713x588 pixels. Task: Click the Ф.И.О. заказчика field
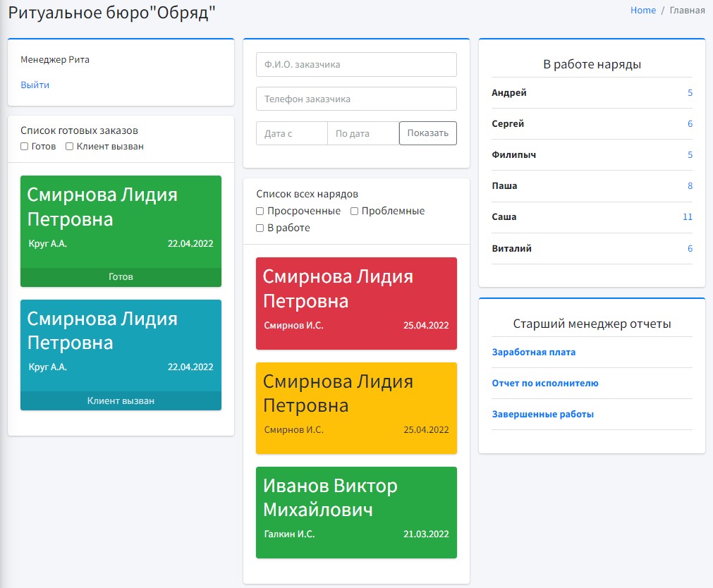click(357, 65)
